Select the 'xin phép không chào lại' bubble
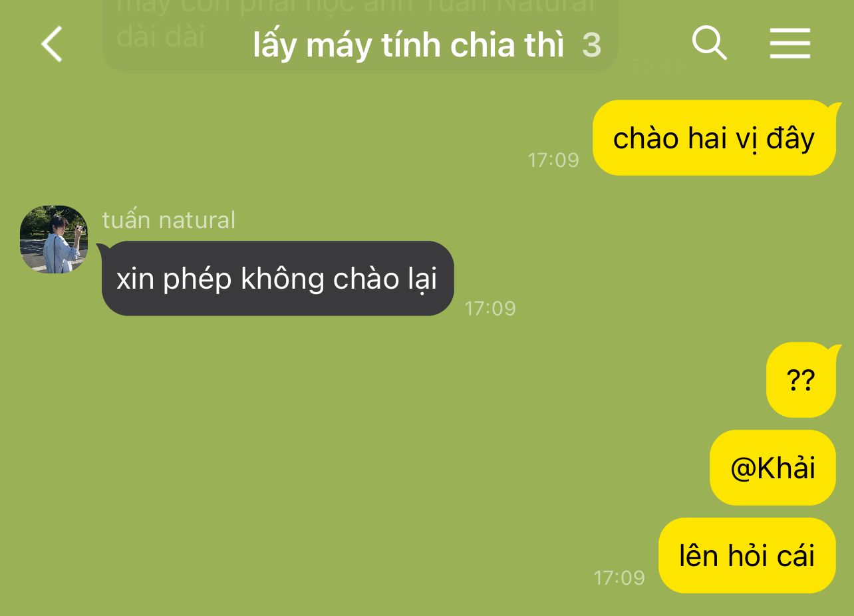854x616 pixels. pos(277,278)
